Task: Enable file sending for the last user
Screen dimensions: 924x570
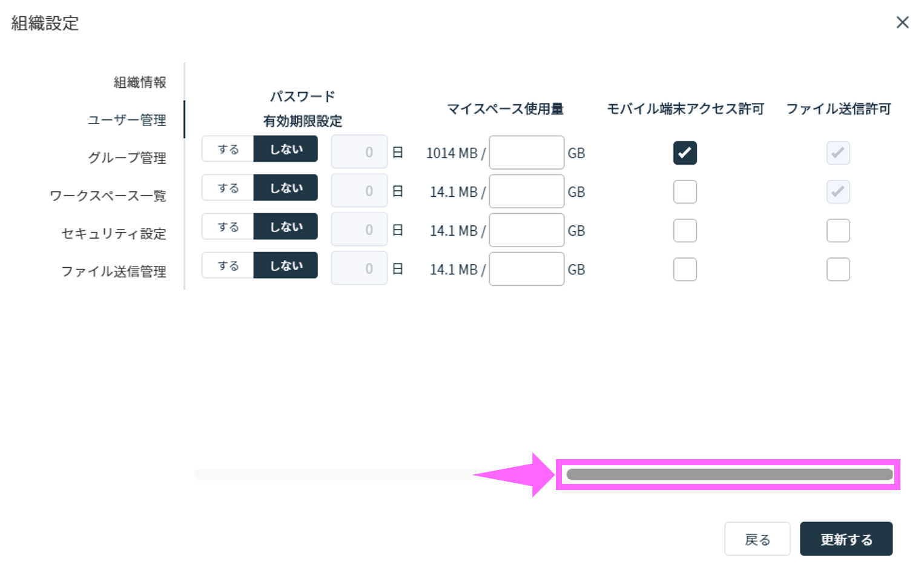Action: pos(838,269)
